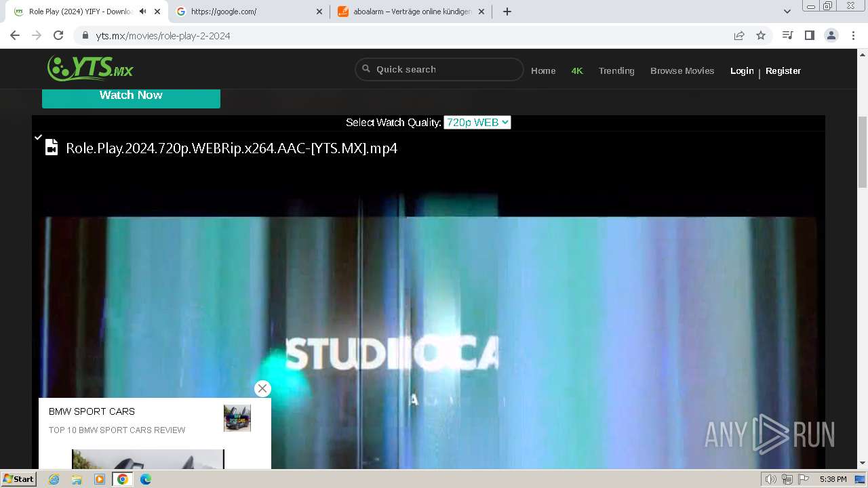Open Chrome profile avatar menu
This screenshot has width=868, height=488.
click(831, 35)
